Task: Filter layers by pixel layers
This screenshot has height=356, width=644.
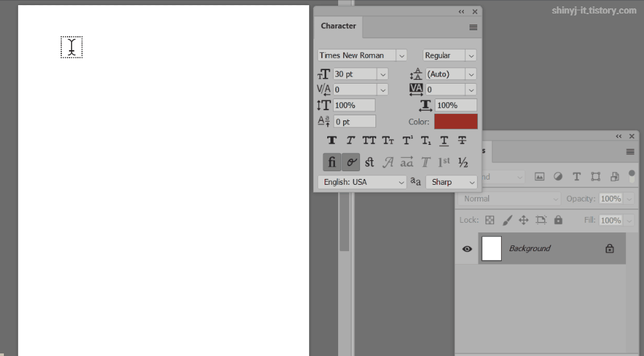Action: click(x=539, y=176)
